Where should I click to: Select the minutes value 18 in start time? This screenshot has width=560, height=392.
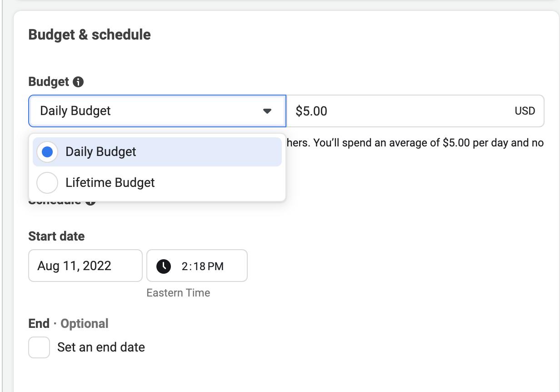198,266
